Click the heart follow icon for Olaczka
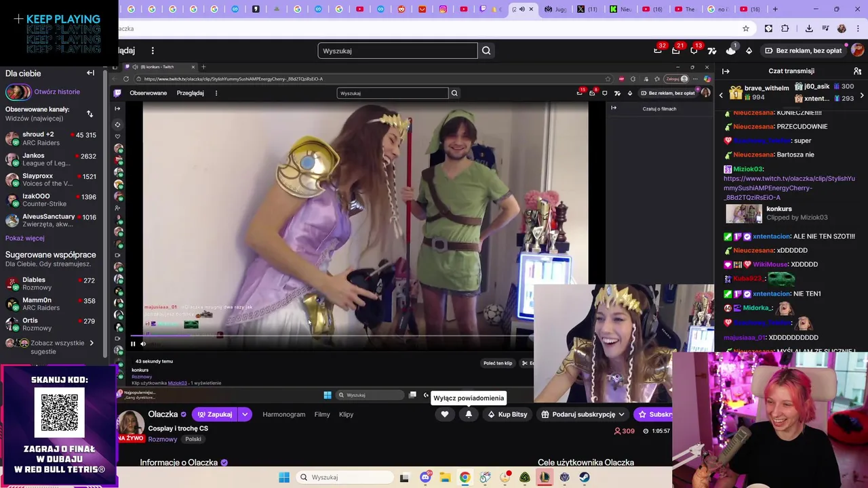Image resolution: width=868 pixels, height=488 pixels. pyautogui.click(x=445, y=414)
